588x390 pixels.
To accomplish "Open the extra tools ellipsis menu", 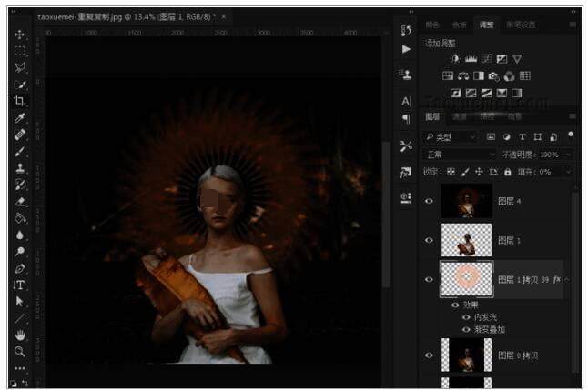I will click(19, 368).
